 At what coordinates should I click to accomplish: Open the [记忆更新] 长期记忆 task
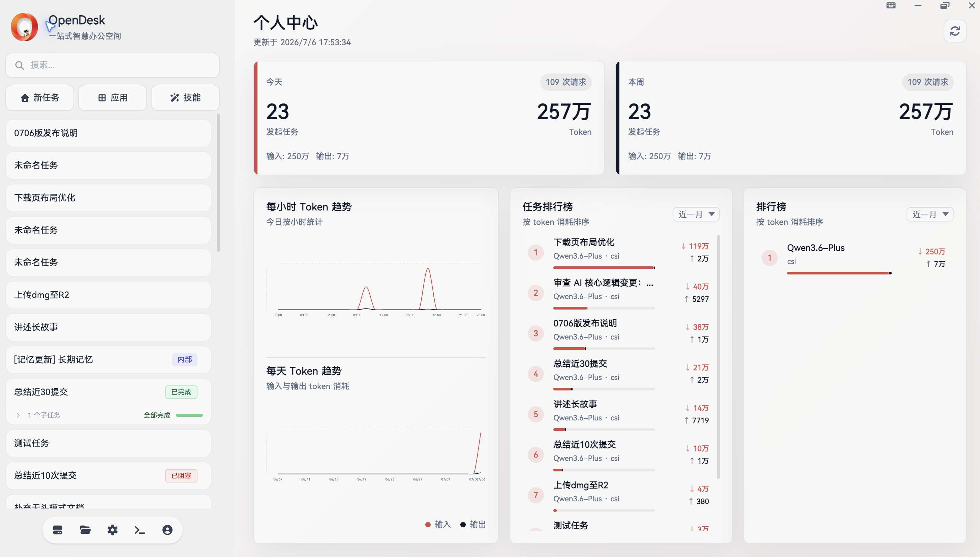click(x=109, y=359)
